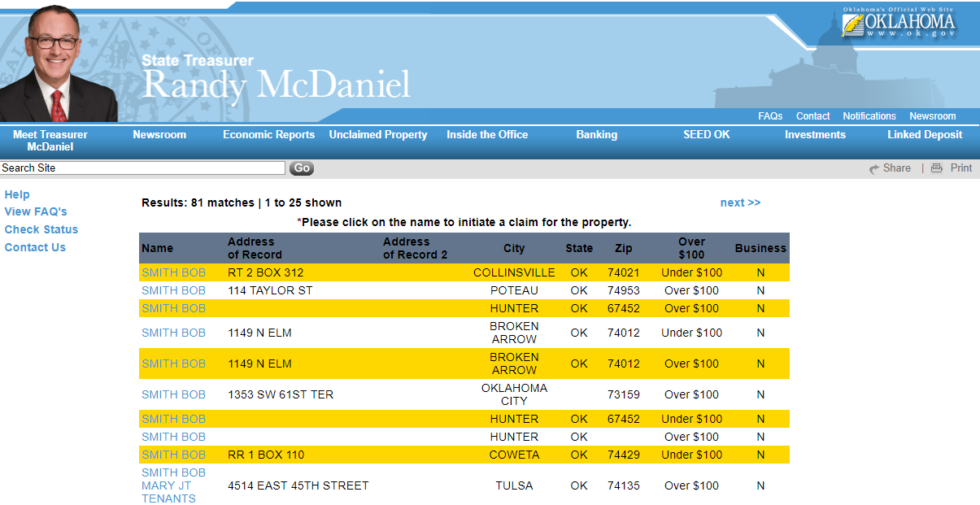The image size is (980, 505).
Task: Go to the Banking menu item
Action: pyautogui.click(x=596, y=135)
